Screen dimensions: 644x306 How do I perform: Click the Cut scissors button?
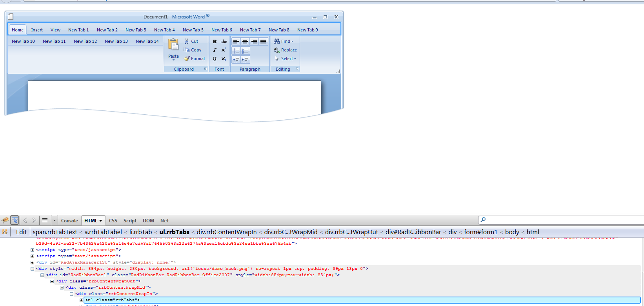click(191, 41)
